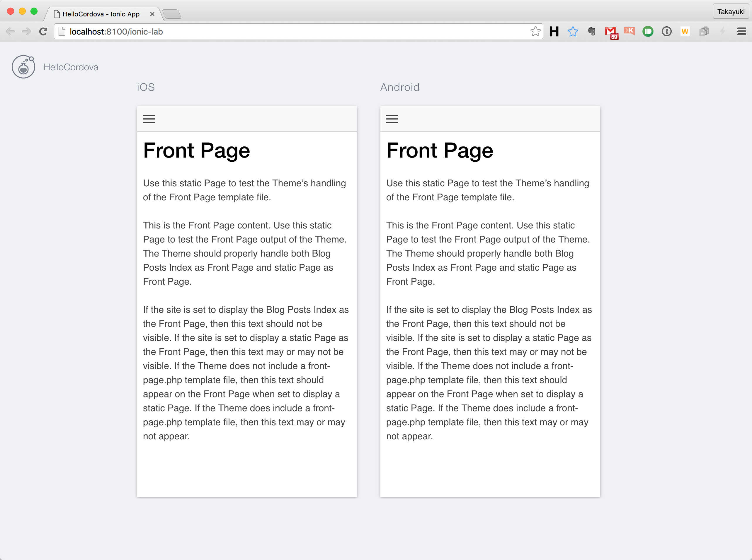Select the HelloCordova - Ionic App tab
Viewport: 752px width, 560px height.
(101, 14)
